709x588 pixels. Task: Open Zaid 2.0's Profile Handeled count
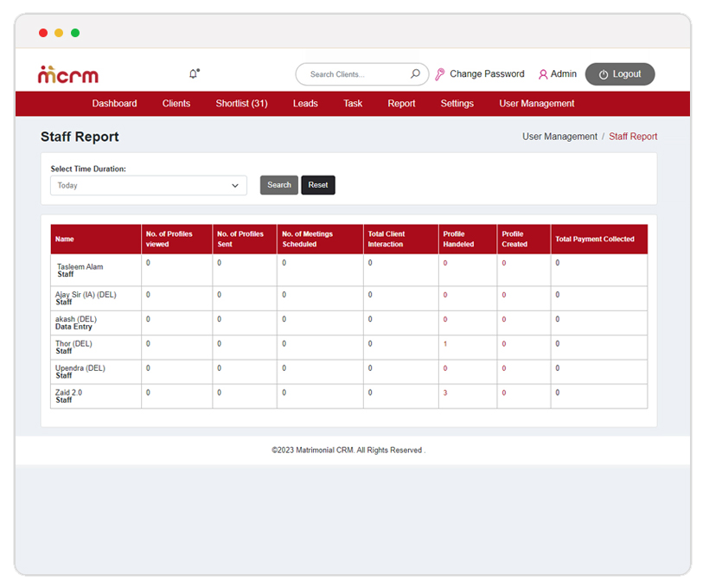[445, 393]
